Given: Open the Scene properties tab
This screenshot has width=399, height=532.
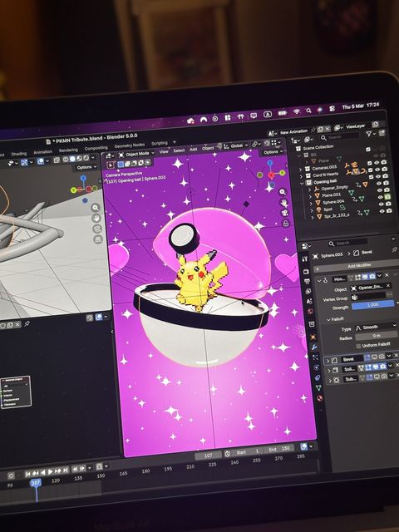Looking at the screenshot, I should pyautogui.click(x=309, y=301).
